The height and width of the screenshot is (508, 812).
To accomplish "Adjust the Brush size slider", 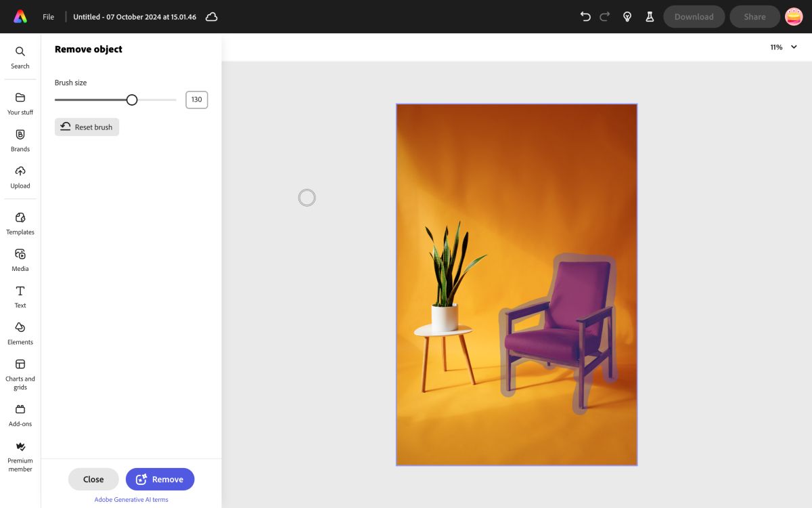I will 132,100.
